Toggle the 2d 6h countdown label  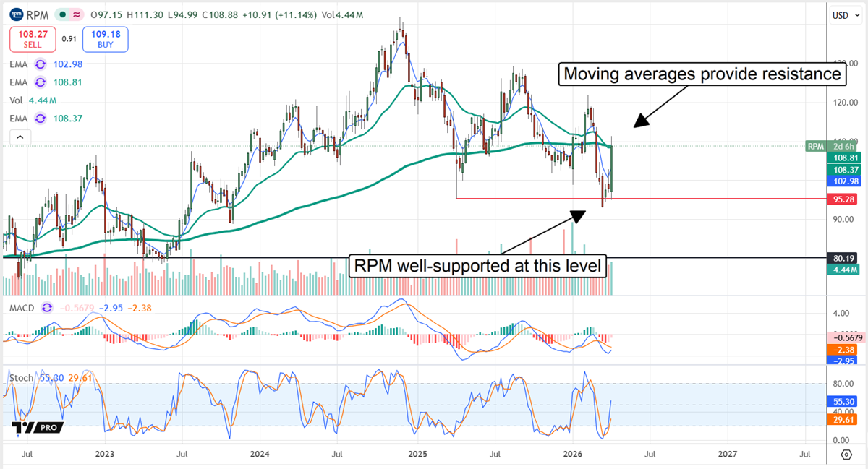click(843, 146)
